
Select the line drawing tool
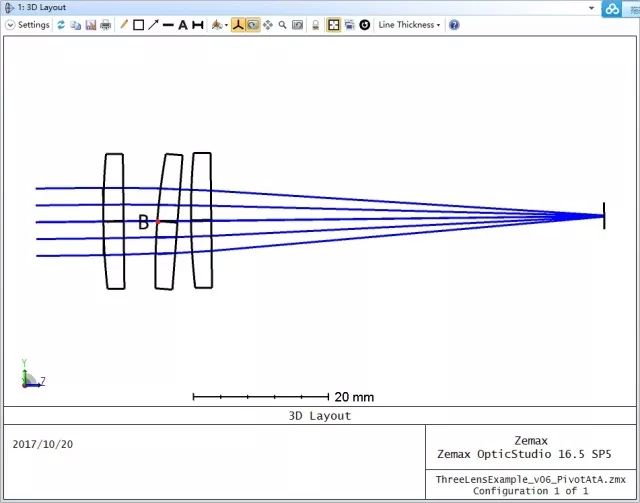(168, 25)
